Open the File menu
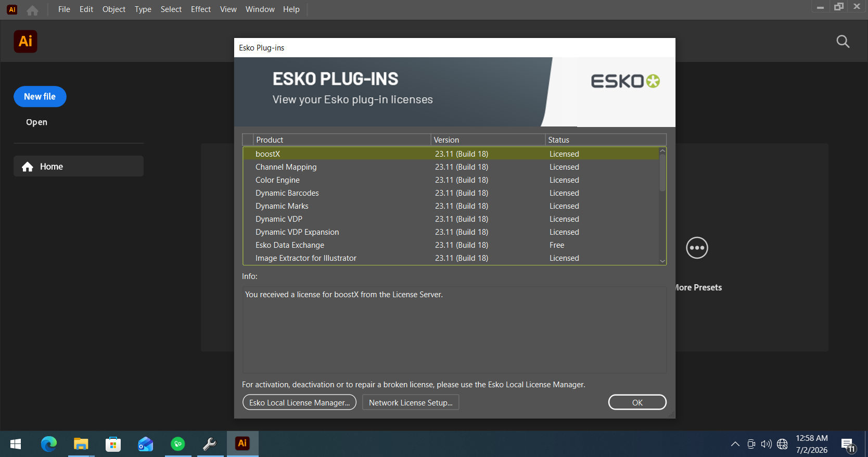868x457 pixels. pyautogui.click(x=64, y=9)
